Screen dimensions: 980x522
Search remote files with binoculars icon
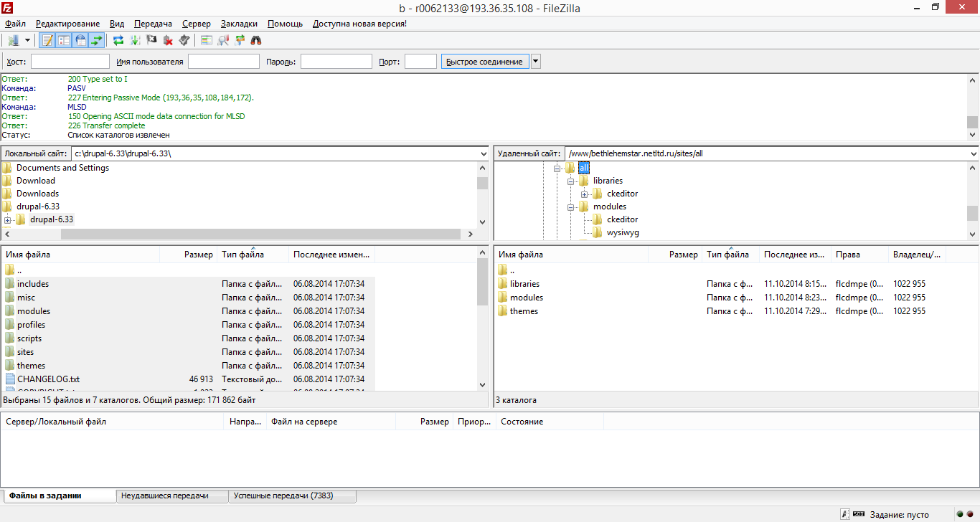(256, 40)
